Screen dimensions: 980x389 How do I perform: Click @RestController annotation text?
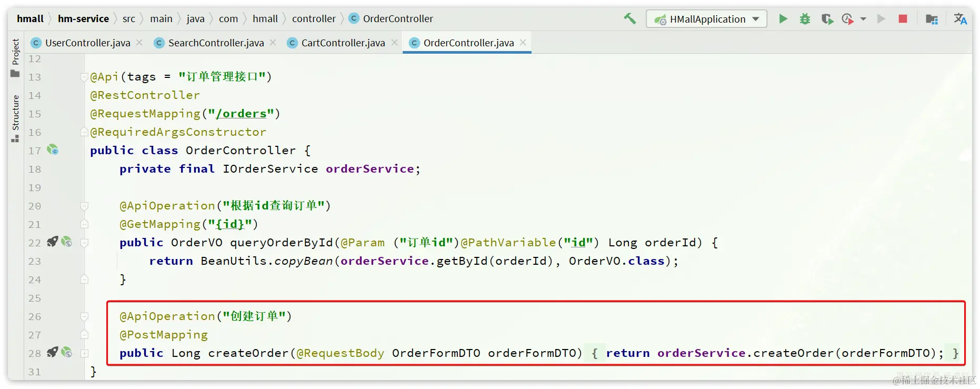(145, 95)
